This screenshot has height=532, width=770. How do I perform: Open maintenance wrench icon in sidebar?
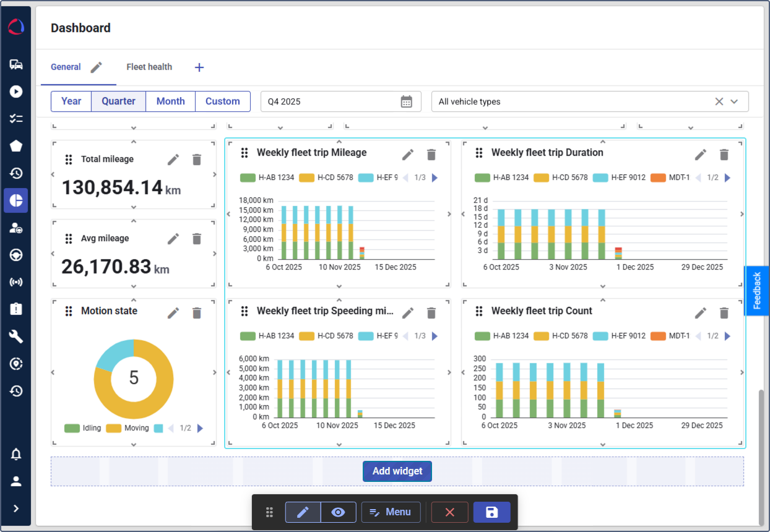point(16,337)
